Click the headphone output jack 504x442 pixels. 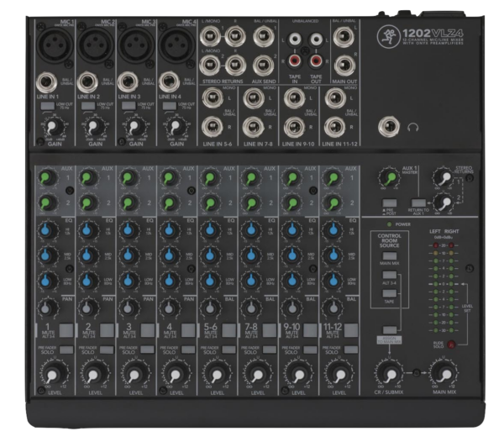(389, 127)
